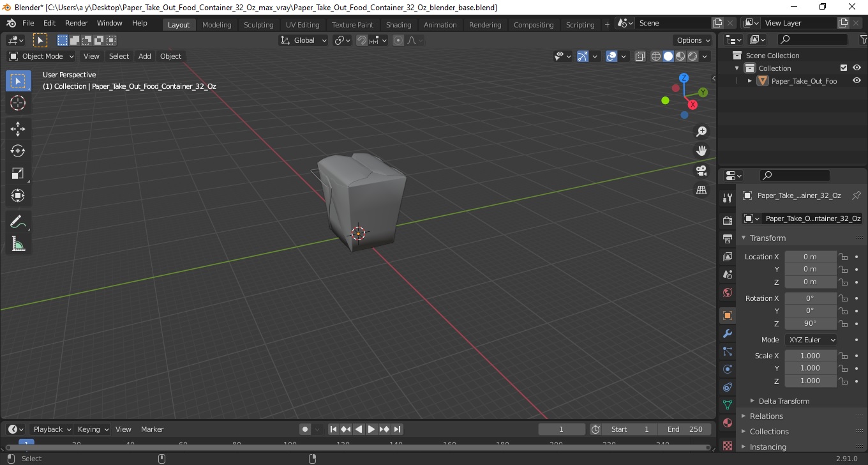
Task: Pick the Measure ruler tool
Action: (x=18, y=244)
